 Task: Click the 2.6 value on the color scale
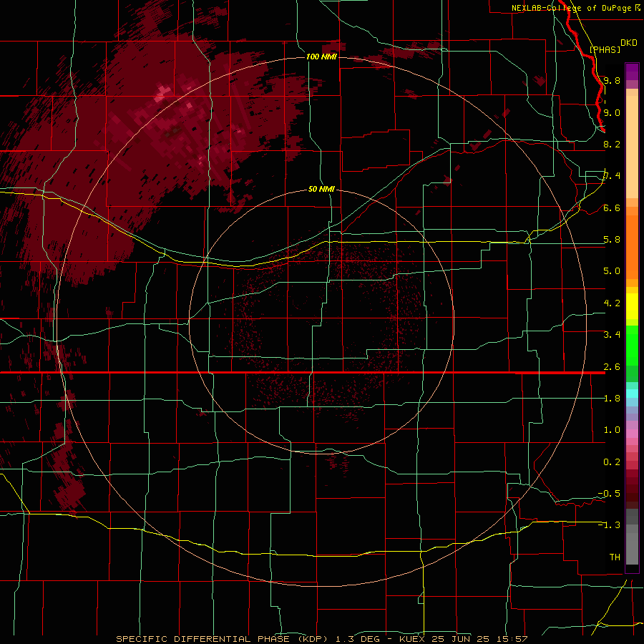(612, 366)
